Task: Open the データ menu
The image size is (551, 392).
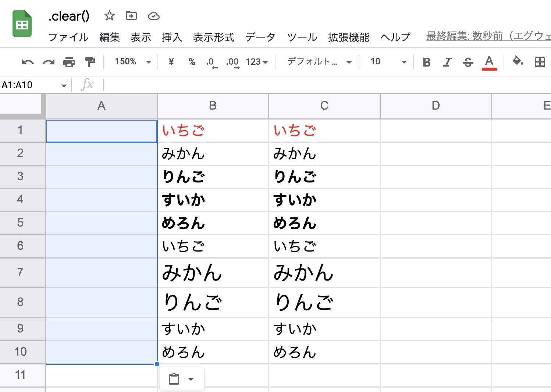Action: coord(260,37)
